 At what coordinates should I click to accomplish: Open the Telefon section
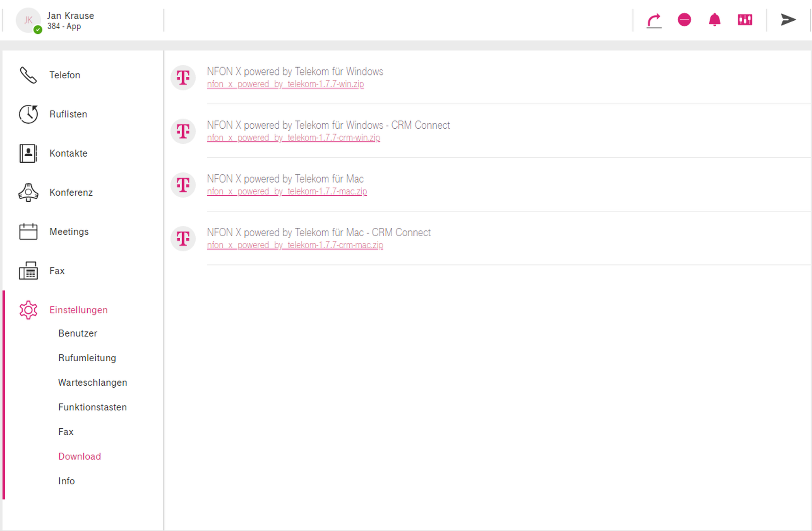pyautogui.click(x=65, y=75)
